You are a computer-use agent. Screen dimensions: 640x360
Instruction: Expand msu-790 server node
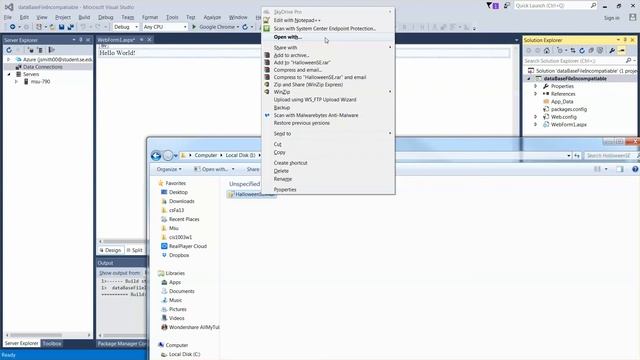16,82
